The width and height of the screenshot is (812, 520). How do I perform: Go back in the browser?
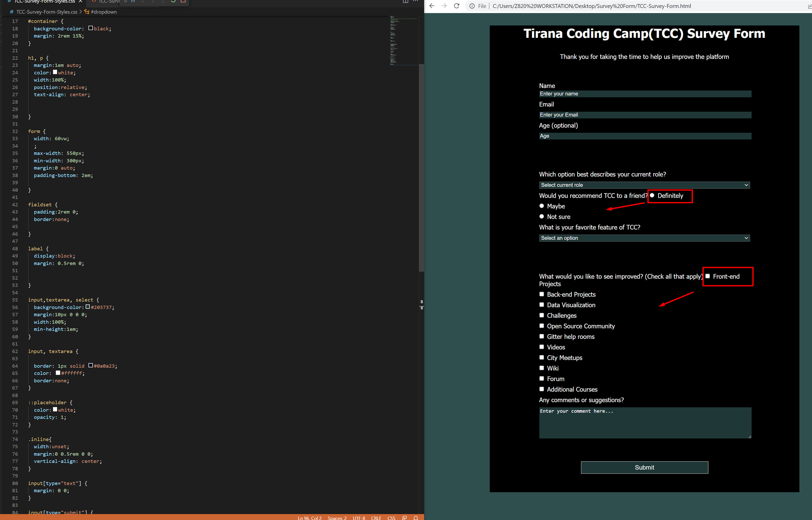432,6
